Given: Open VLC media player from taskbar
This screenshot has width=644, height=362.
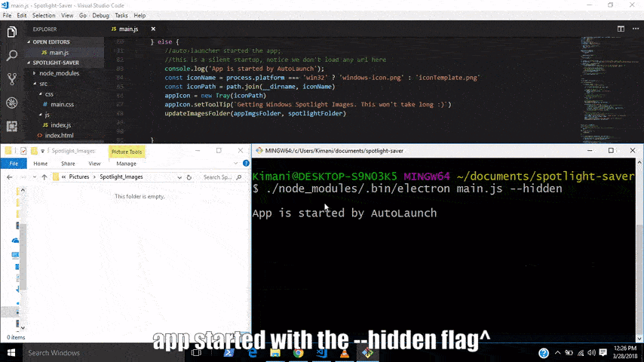Looking at the screenshot, I should point(345,352).
